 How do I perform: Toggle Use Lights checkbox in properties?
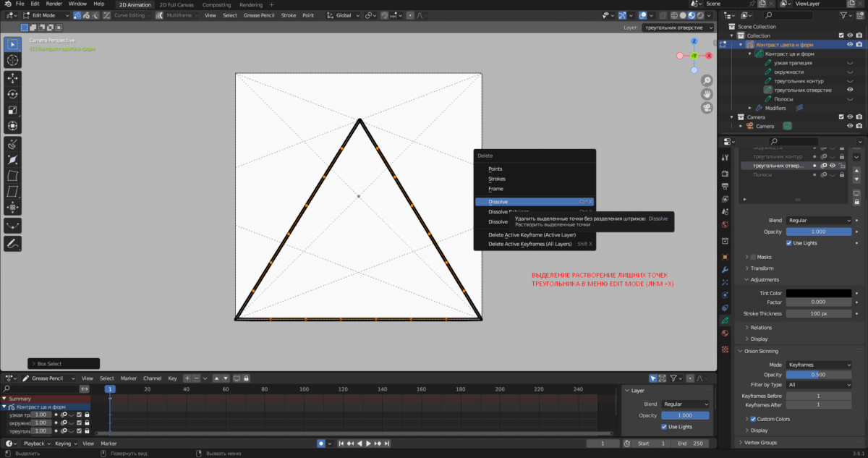[789, 243]
